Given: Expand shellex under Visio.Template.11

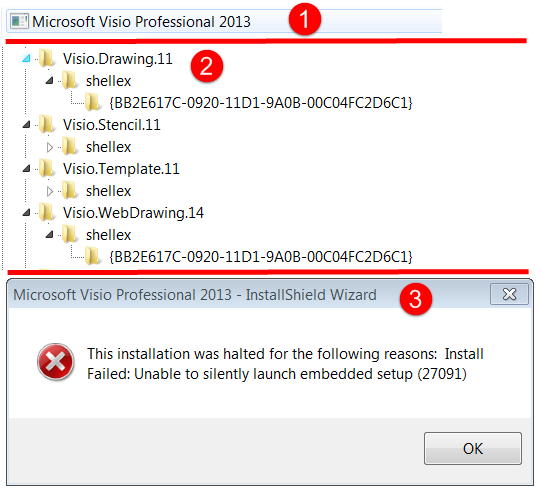Looking at the screenshot, I should tap(50, 191).
